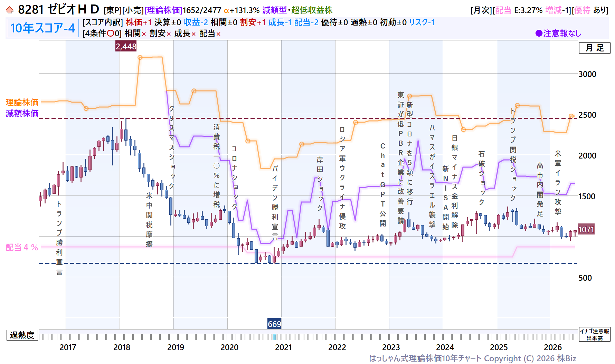
Task: Click the 2,448 high price marker
Action: (x=126, y=46)
